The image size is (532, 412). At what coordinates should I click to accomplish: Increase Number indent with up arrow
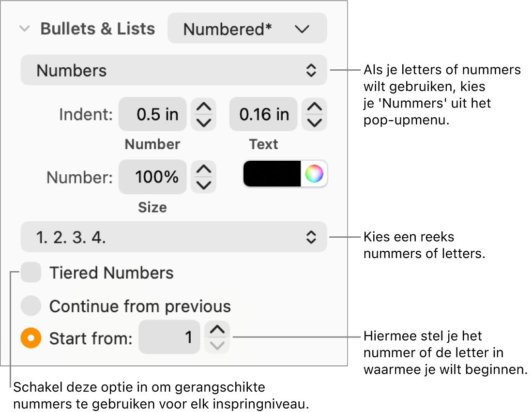coord(203,107)
